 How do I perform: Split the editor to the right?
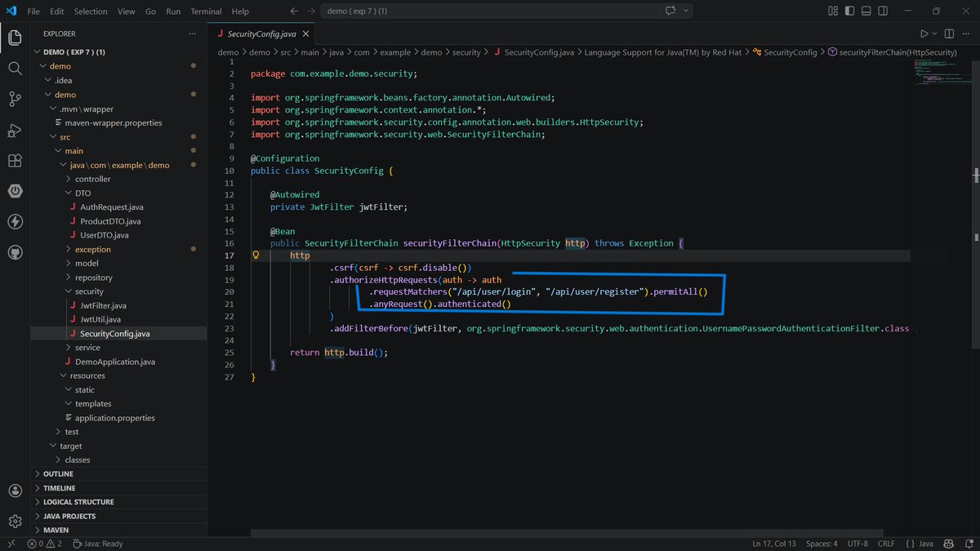[949, 33]
